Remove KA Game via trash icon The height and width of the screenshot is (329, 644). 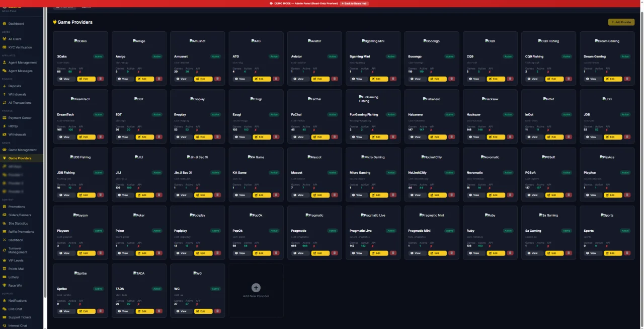point(276,195)
